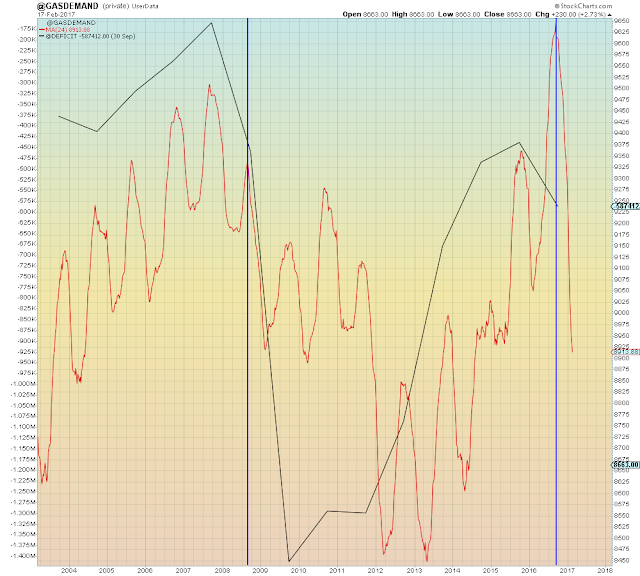Click the 9400 label on the right axis
The height and width of the screenshot is (576, 640).
pyautogui.click(x=621, y=133)
